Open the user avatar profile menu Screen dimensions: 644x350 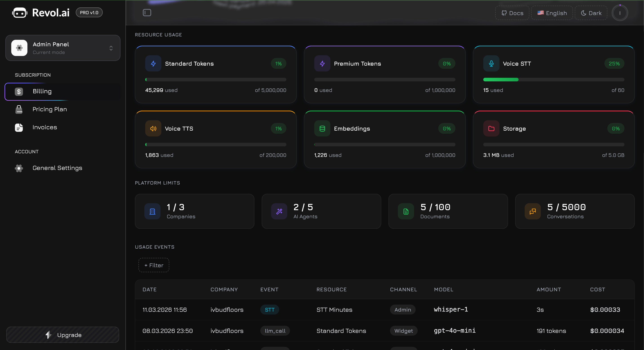(x=620, y=13)
